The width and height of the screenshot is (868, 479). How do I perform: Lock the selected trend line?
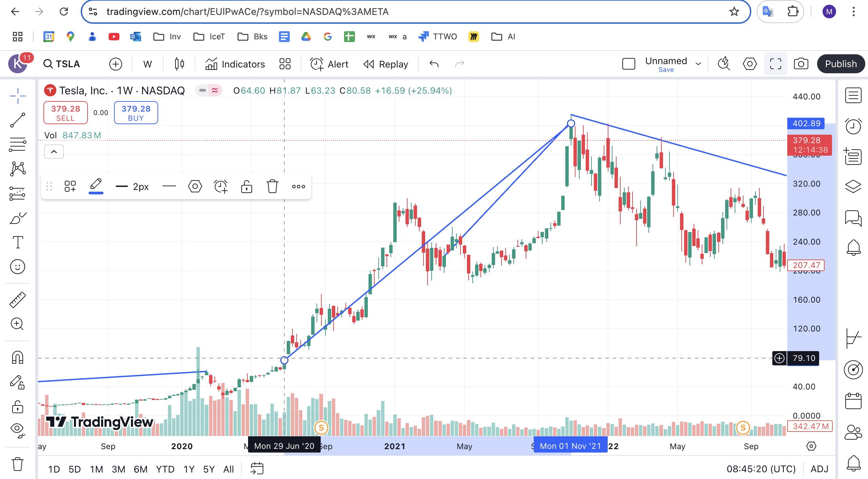(x=247, y=186)
